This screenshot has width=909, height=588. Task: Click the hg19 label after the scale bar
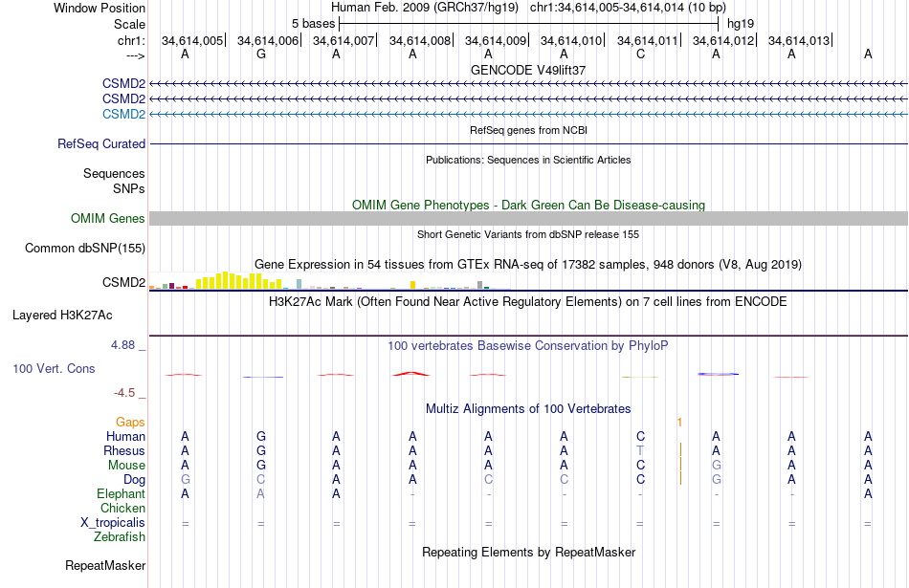coord(741,24)
